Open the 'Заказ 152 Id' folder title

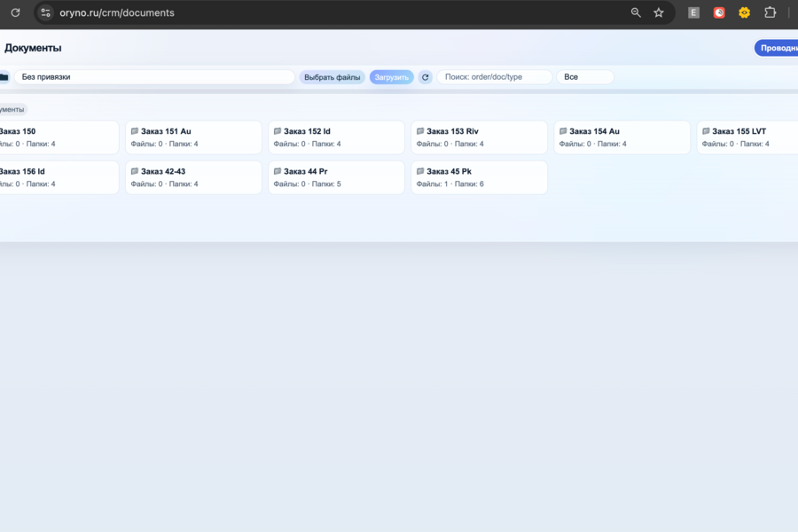pyautogui.click(x=307, y=131)
